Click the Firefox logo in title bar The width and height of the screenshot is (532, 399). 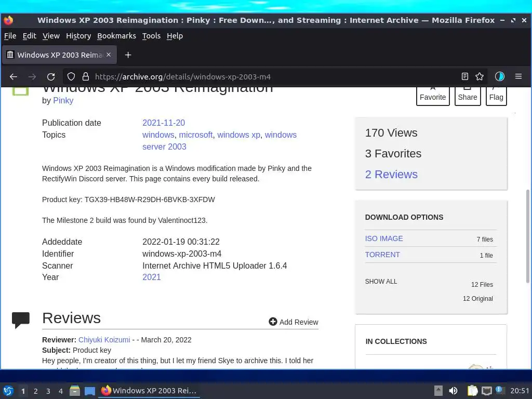click(8, 20)
